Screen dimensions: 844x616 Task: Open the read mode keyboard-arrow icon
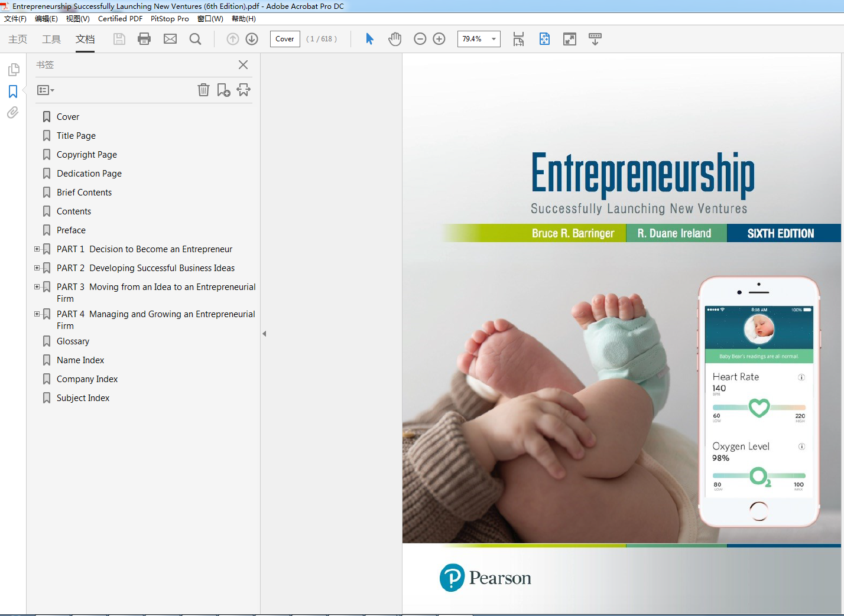pyautogui.click(x=595, y=39)
